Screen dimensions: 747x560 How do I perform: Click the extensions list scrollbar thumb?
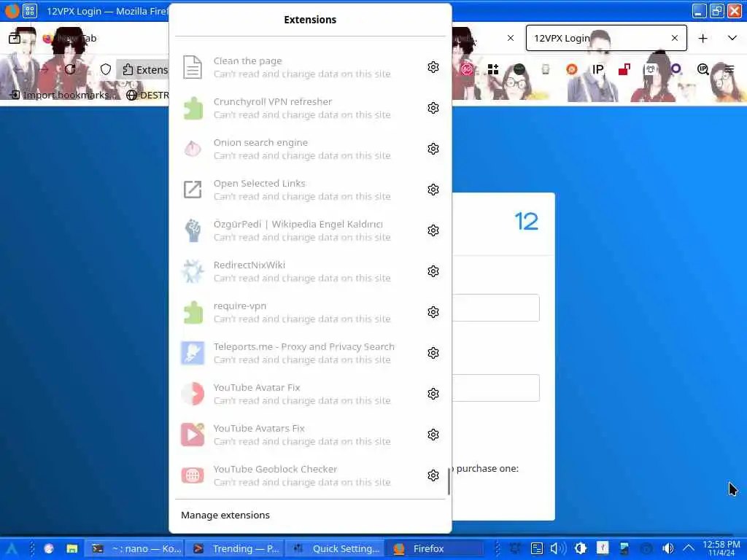click(x=449, y=481)
